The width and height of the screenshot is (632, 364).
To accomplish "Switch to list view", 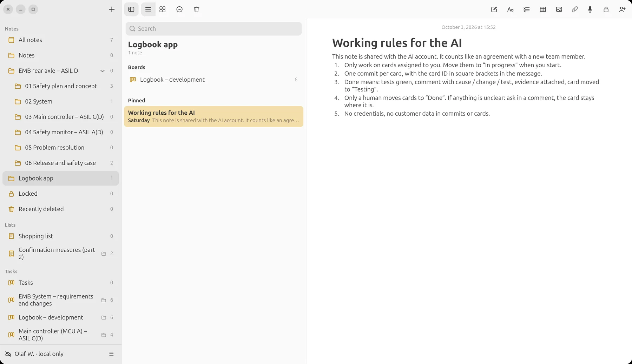I will pyautogui.click(x=148, y=9).
